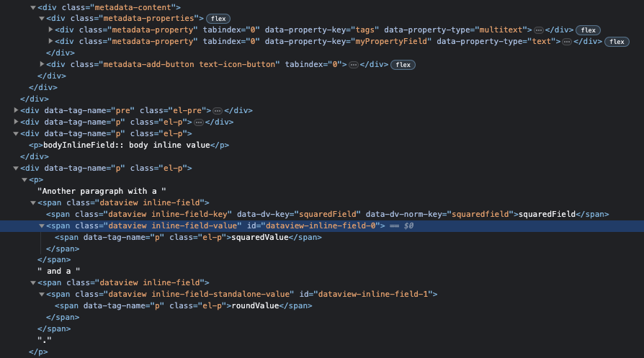
Task: Toggle flex badge on metadata-add-button div
Action: [403, 65]
